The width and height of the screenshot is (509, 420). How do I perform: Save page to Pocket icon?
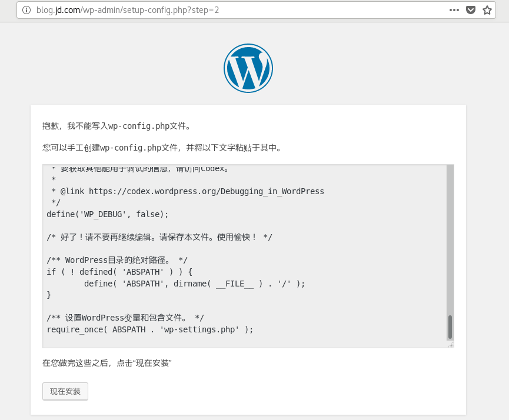471,10
